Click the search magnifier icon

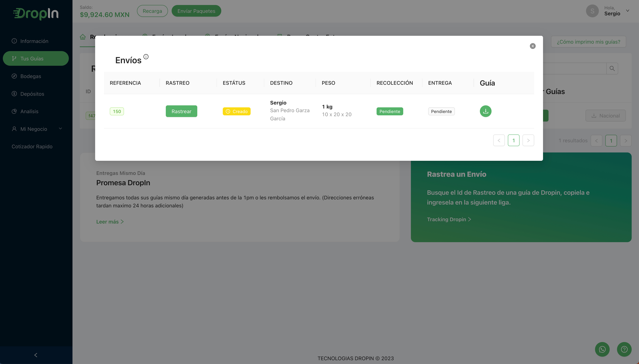point(612,69)
